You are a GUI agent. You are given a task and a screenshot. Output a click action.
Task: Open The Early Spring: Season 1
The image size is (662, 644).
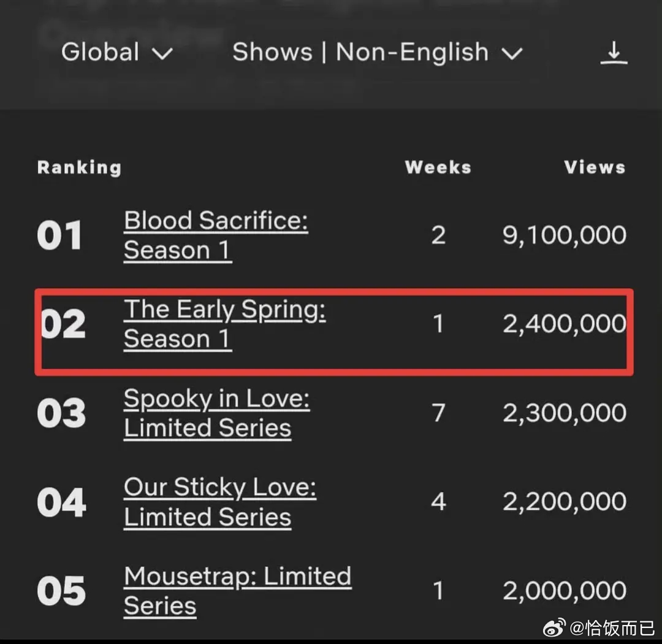pos(224,324)
